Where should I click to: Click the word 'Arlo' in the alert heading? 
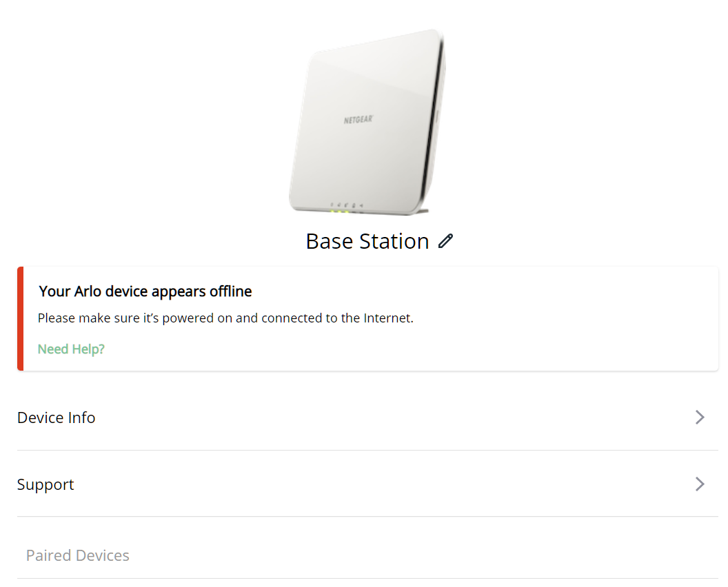tap(88, 291)
